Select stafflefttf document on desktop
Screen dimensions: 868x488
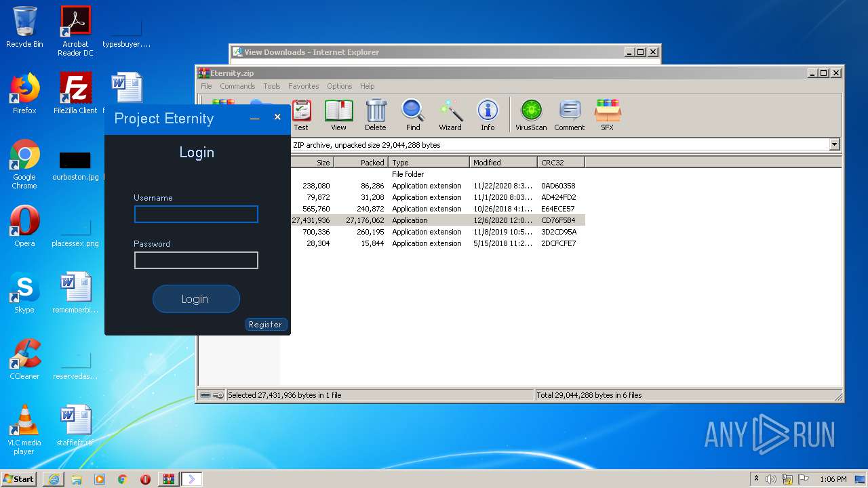pyautogui.click(x=75, y=426)
